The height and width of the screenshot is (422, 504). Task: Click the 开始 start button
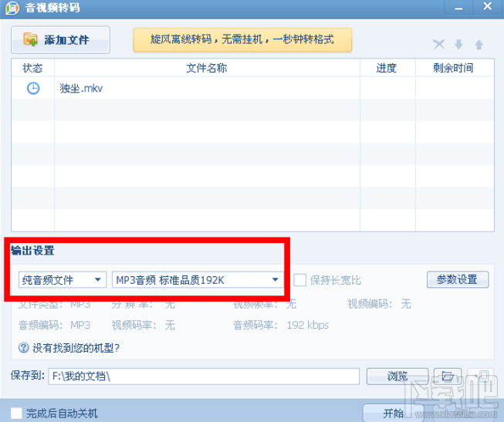click(x=394, y=413)
